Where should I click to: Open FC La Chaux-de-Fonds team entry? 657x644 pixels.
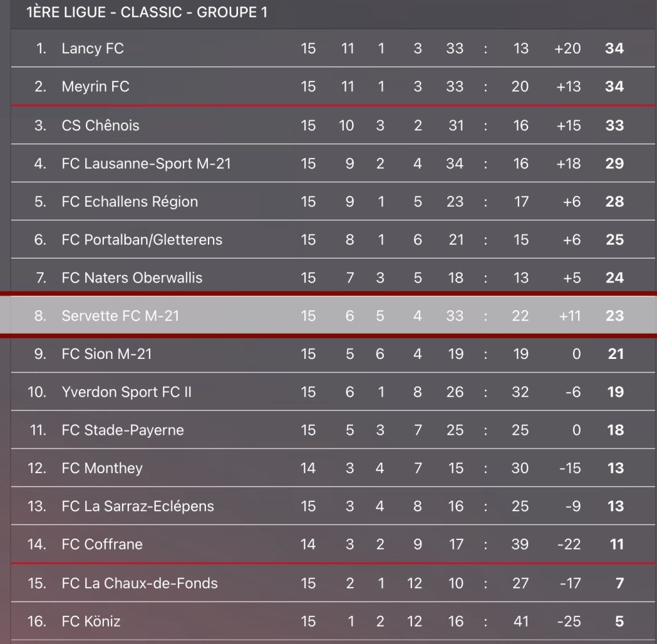(139, 583)
